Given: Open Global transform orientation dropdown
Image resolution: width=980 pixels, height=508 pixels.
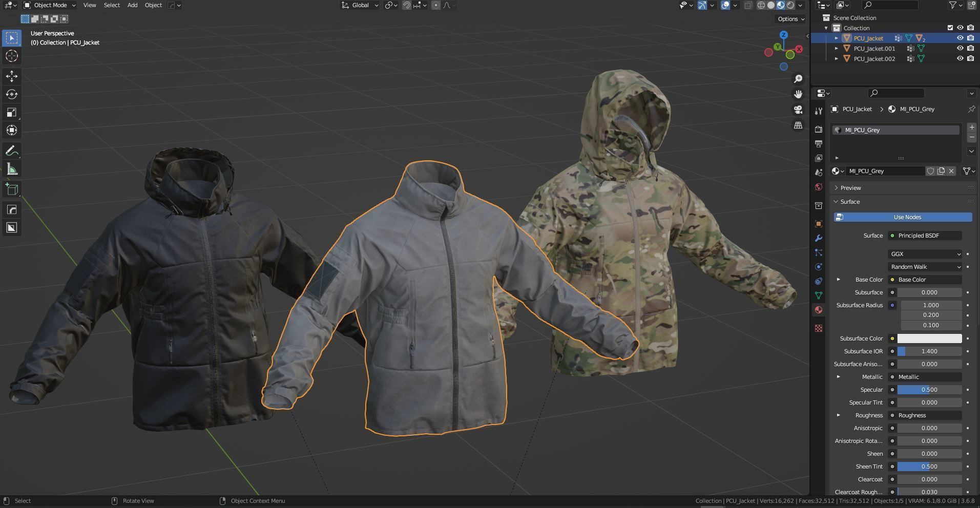Looking at the screenshot, I should [360, 5].
